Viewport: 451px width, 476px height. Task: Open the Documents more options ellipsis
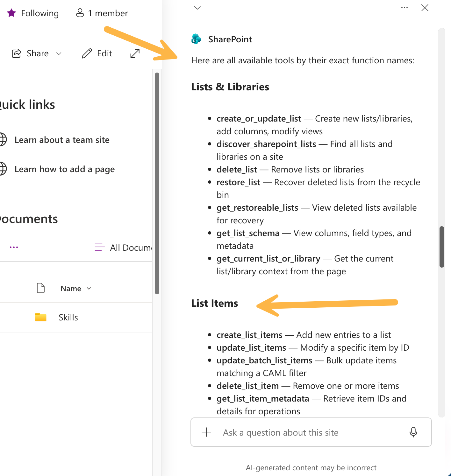(x=14, y=247)
